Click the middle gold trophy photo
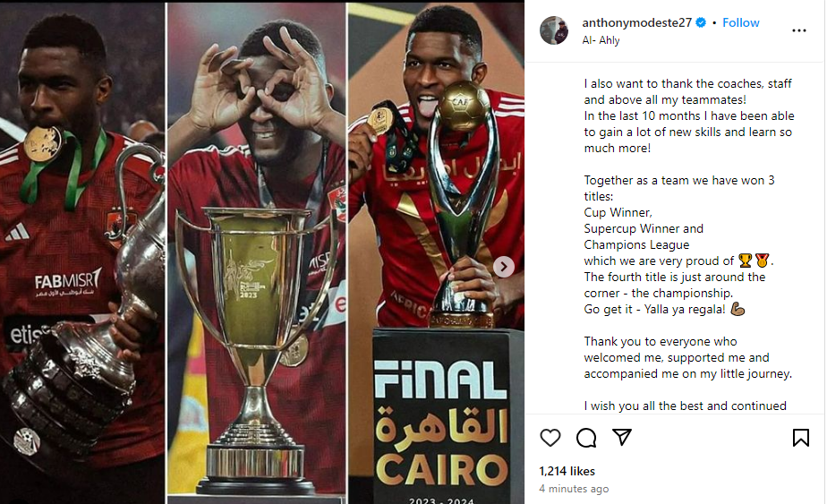This screenshot has width=827, height=504. (256, 253)
